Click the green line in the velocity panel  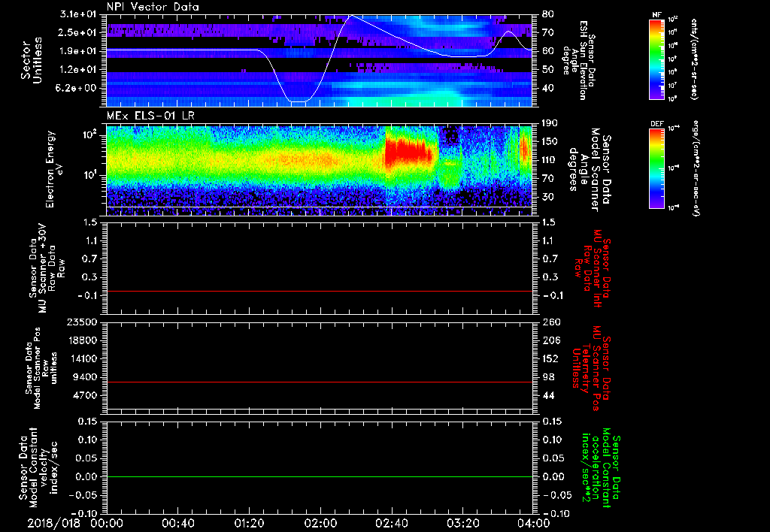click(x=319, y=476)
